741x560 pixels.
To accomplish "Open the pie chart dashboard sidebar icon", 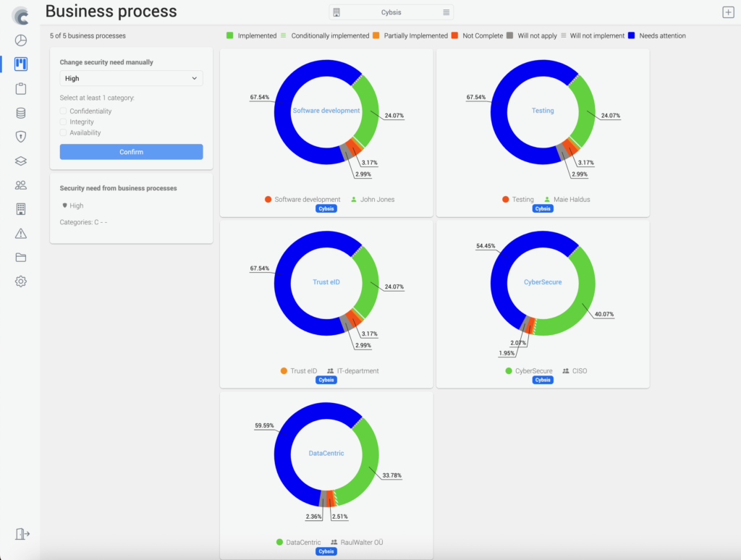I will (x=21, y=40).
